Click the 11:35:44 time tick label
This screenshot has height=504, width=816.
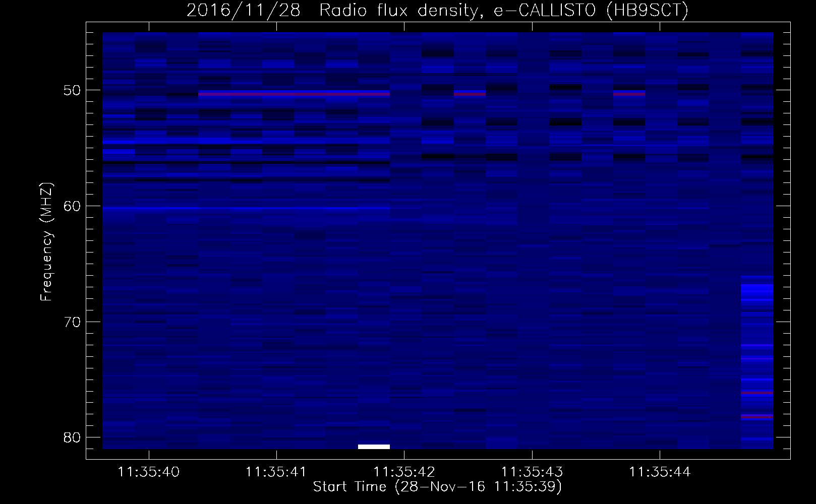660,472
